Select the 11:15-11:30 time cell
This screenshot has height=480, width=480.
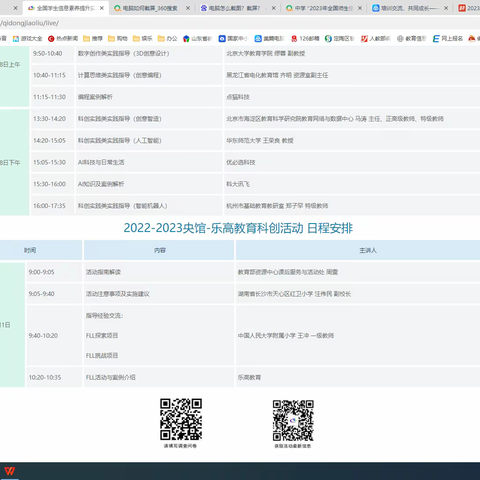[x=52, y=97]
